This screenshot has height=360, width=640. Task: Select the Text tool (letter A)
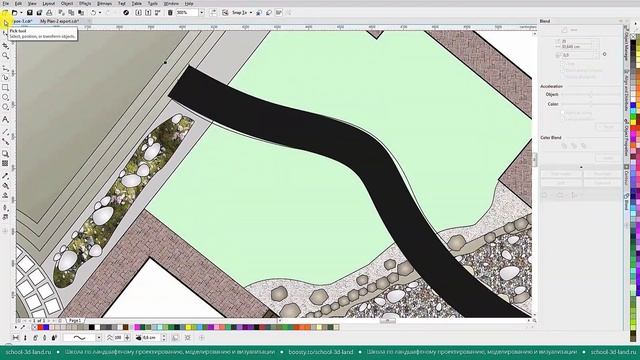coord(5,120)
